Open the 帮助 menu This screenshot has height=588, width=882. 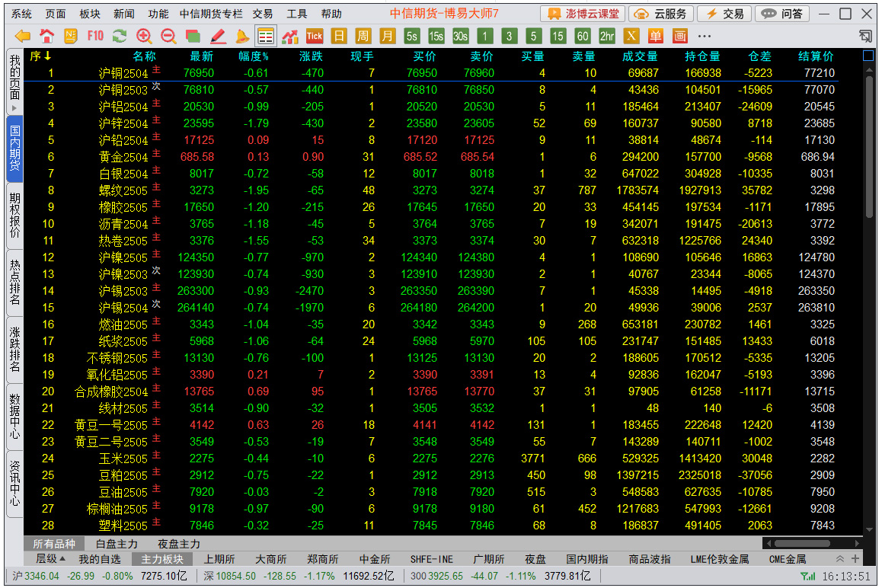(331, 14)
